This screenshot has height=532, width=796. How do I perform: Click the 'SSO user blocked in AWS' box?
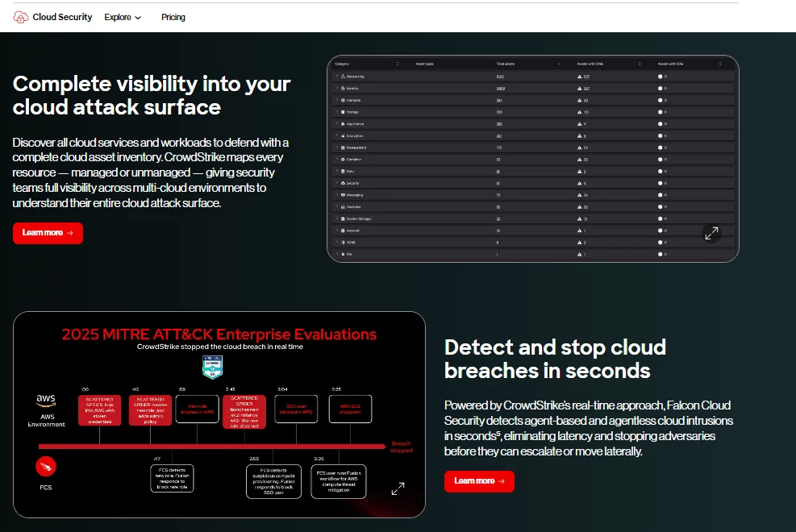pos(296,409)
